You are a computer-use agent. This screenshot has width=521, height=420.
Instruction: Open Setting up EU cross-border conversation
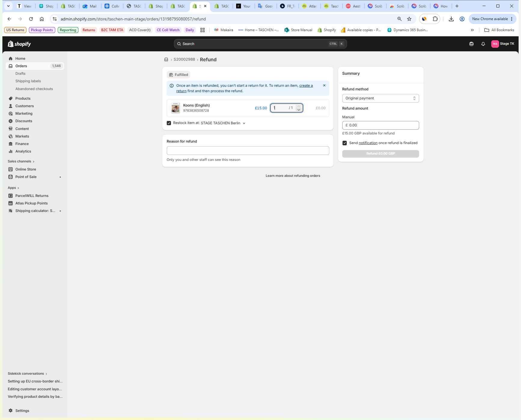tap(35, 381)
